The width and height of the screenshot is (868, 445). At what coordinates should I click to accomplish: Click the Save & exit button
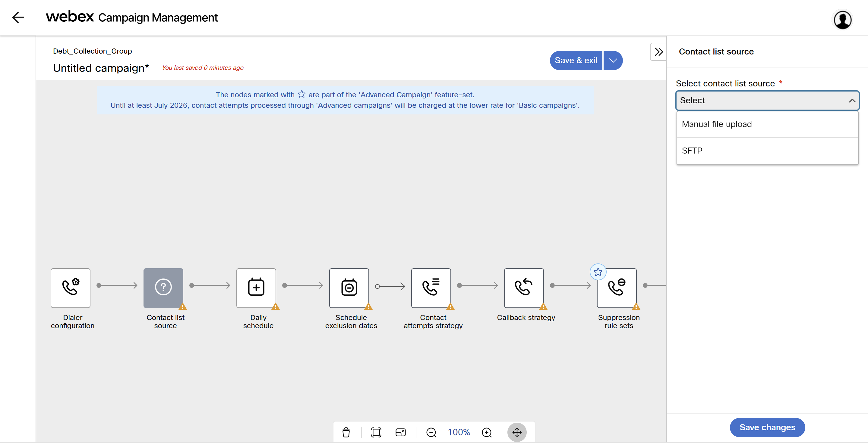click(576, 61)
